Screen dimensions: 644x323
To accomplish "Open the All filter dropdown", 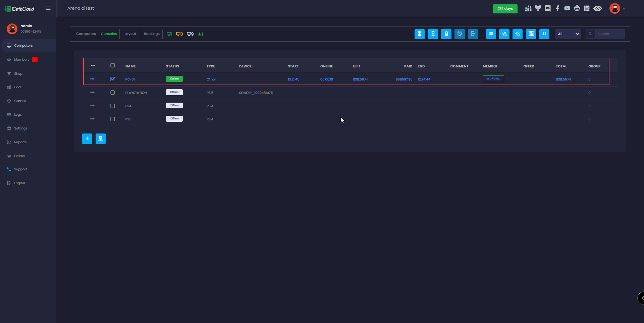I will tap(568, 34).
